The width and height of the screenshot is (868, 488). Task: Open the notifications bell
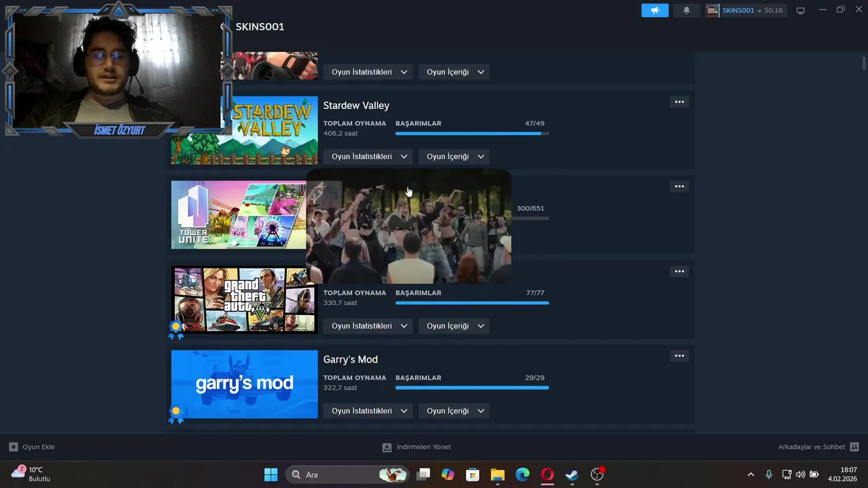pyautogui.click(x=686, y=10)
